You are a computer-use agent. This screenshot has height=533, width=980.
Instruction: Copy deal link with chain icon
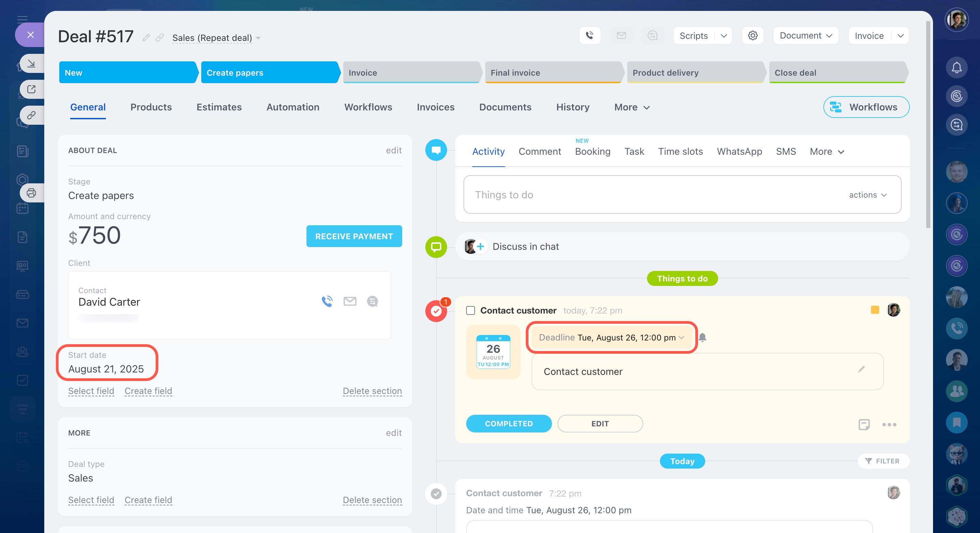(160, 37)
